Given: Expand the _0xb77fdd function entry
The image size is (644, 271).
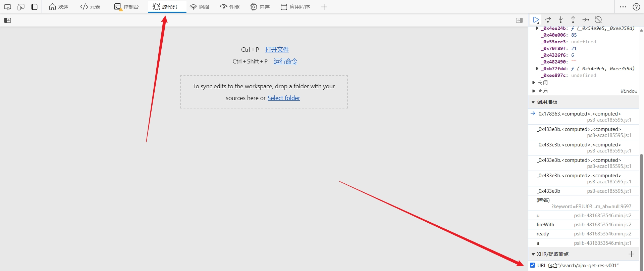Looking at the screenshot, I should coord(537,69).
